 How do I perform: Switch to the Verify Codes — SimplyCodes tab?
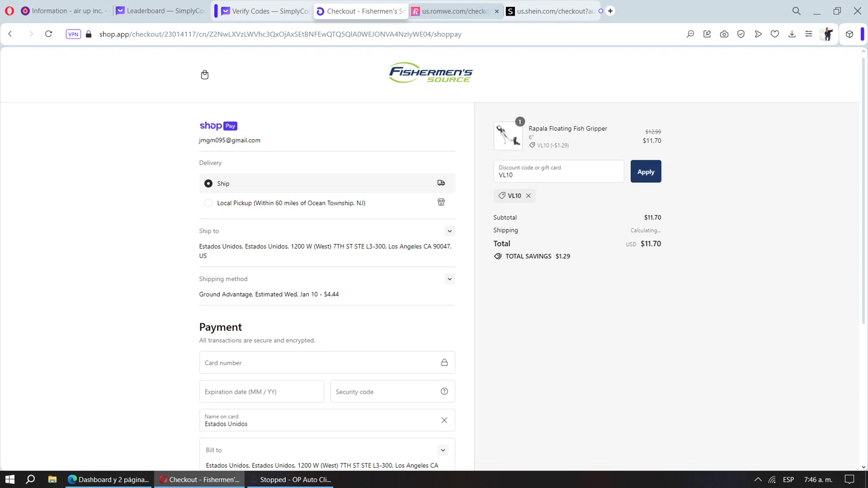(265, 11)
